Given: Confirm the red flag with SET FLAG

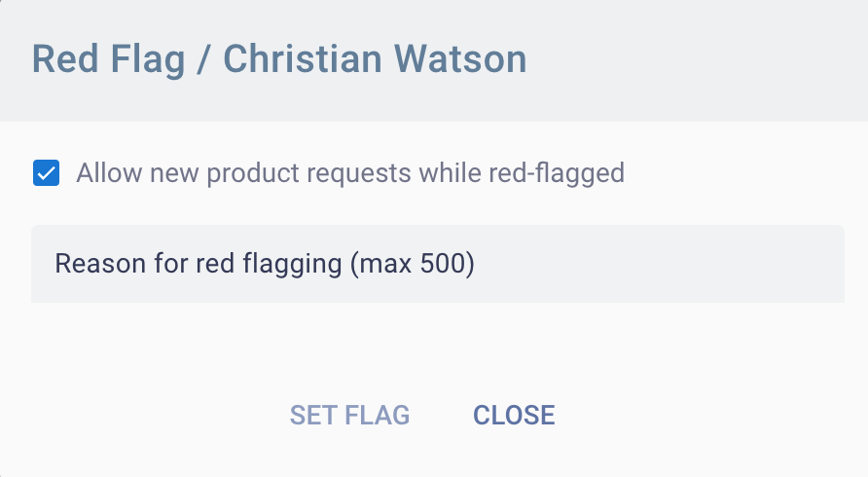Looking at the screenshot, I should 349,416.
